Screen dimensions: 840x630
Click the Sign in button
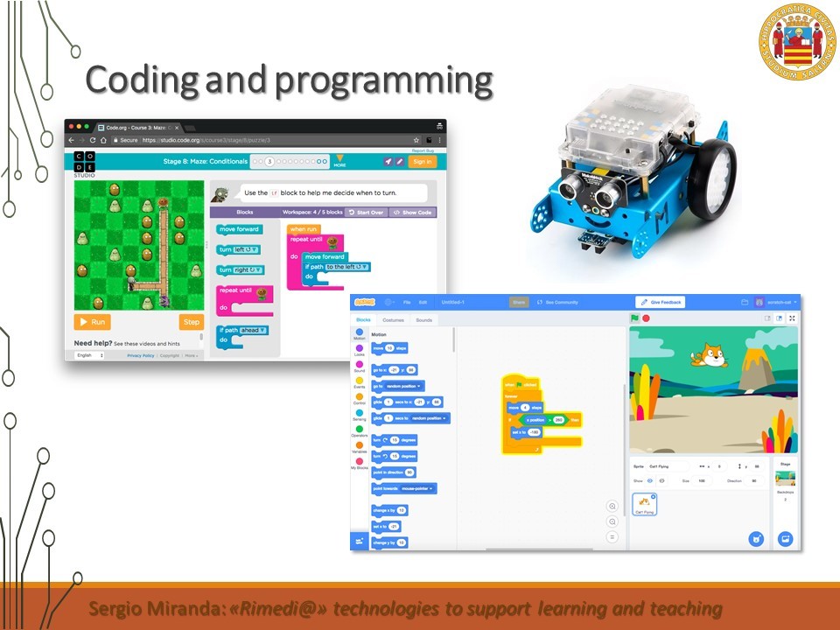click(422, 161)
